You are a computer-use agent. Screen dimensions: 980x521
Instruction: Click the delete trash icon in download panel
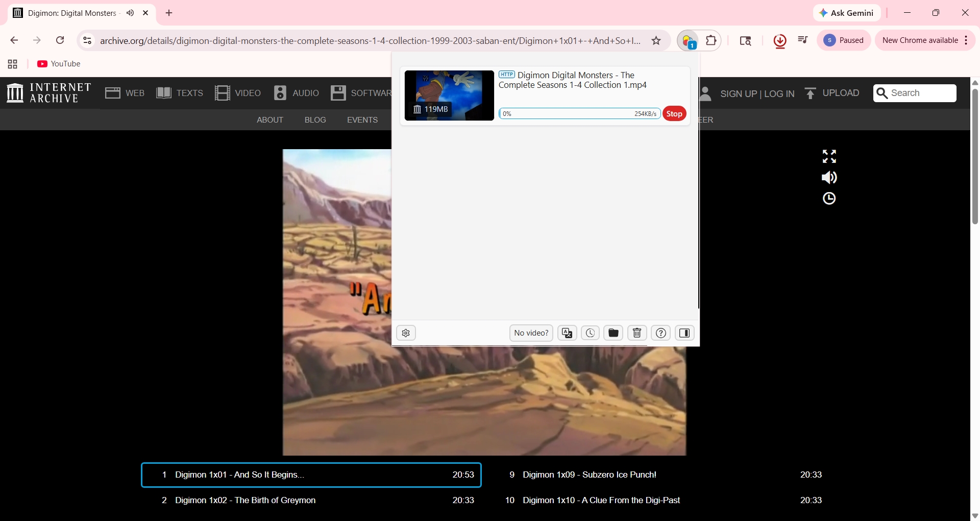[636, 333]
